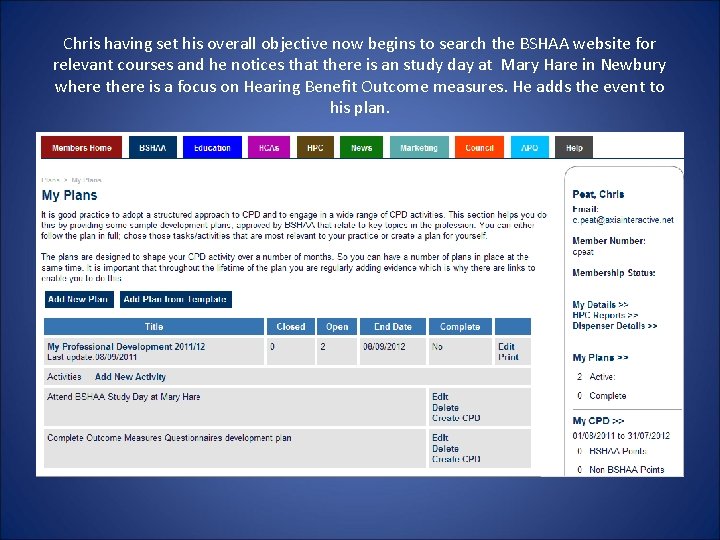Click the Non BSHAA Points entry
Image resolution: width=720 pixels, height=540 pixels.
pos(626,469)
